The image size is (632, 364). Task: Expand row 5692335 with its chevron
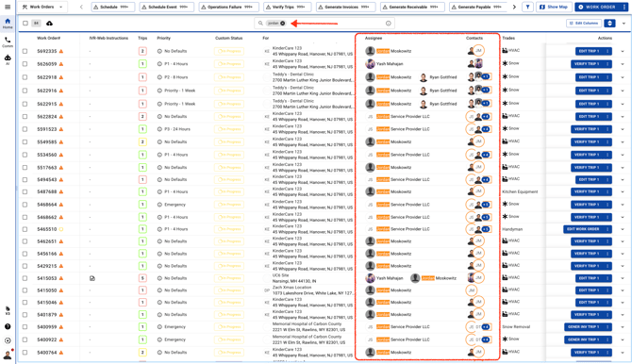click(x=623, y=51)
